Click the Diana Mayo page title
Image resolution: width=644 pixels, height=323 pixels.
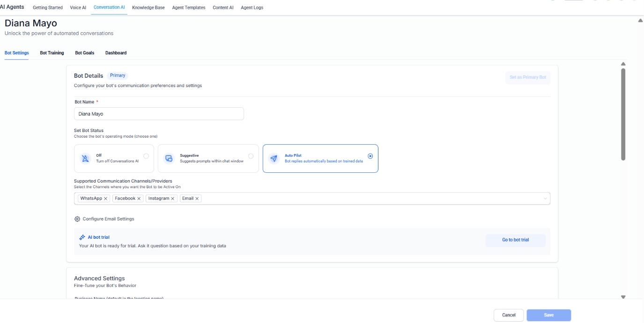pyautogui.click(x=31, y=23)
